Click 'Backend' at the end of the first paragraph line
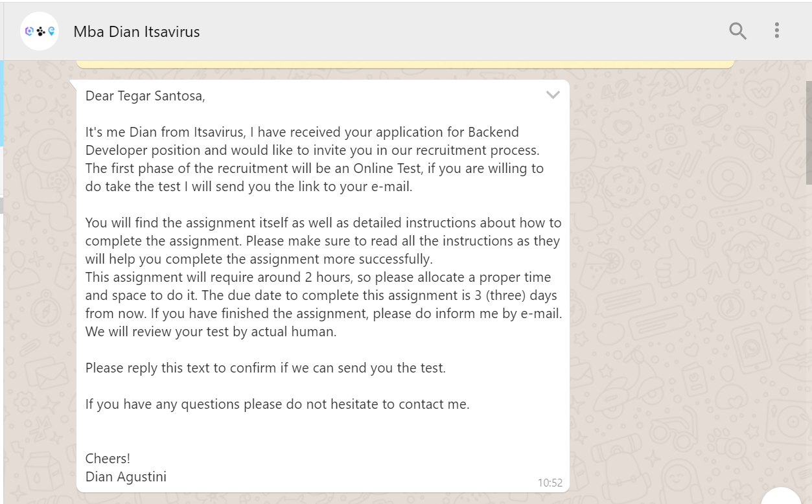This screenshot has height=504, width=812. pyautogui.click(x=493, y=132)
